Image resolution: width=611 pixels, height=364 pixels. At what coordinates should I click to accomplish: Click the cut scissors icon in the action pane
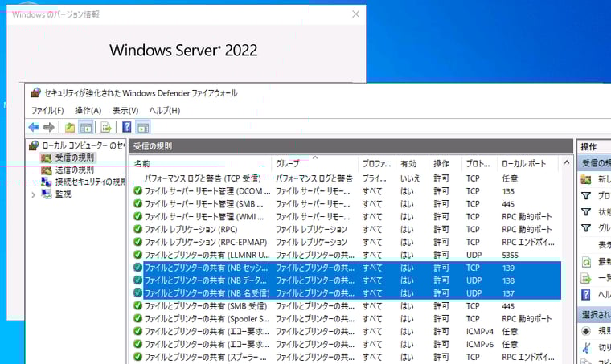[586, 347]
